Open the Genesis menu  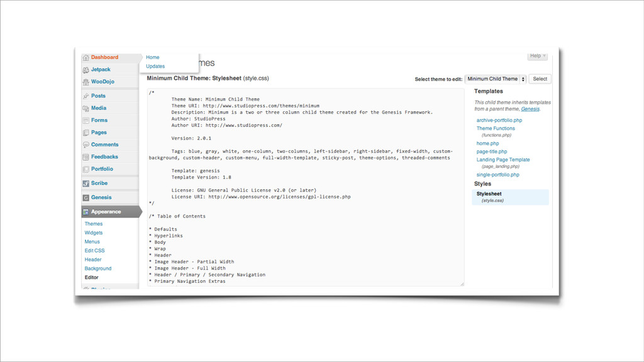click(101, 197)
